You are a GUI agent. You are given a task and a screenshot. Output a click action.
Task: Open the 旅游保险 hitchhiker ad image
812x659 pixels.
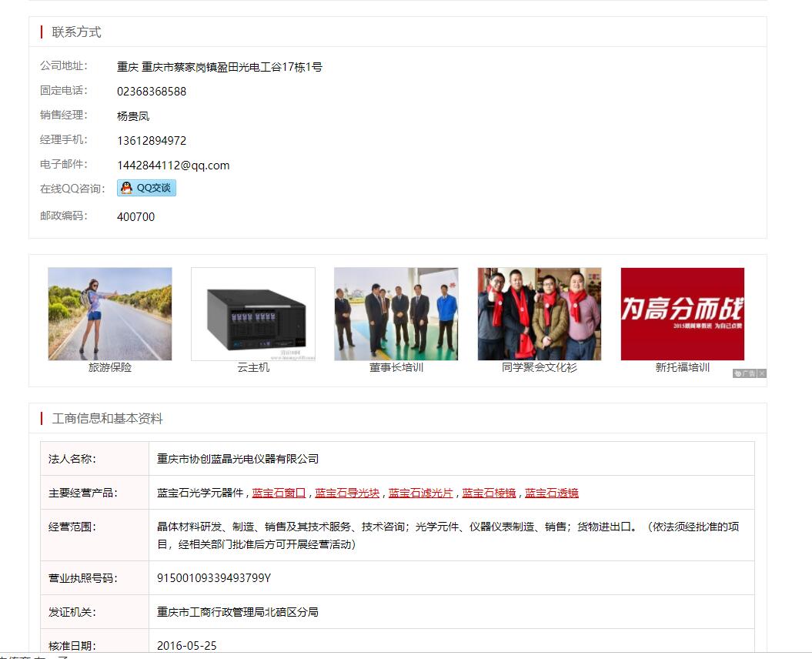coord(110,314)
